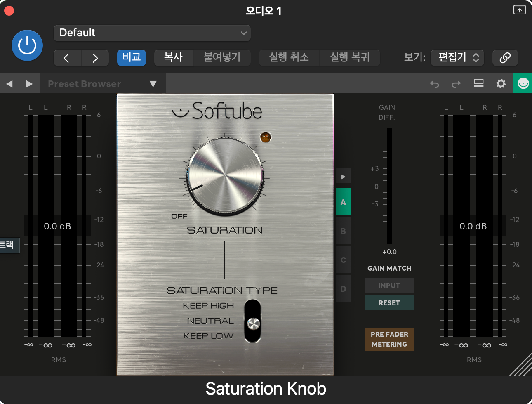Image resolution: width=532 pixels, height=404 pixels.
Task: Click the Gain Match INPUT button
Action: point(389,286)
